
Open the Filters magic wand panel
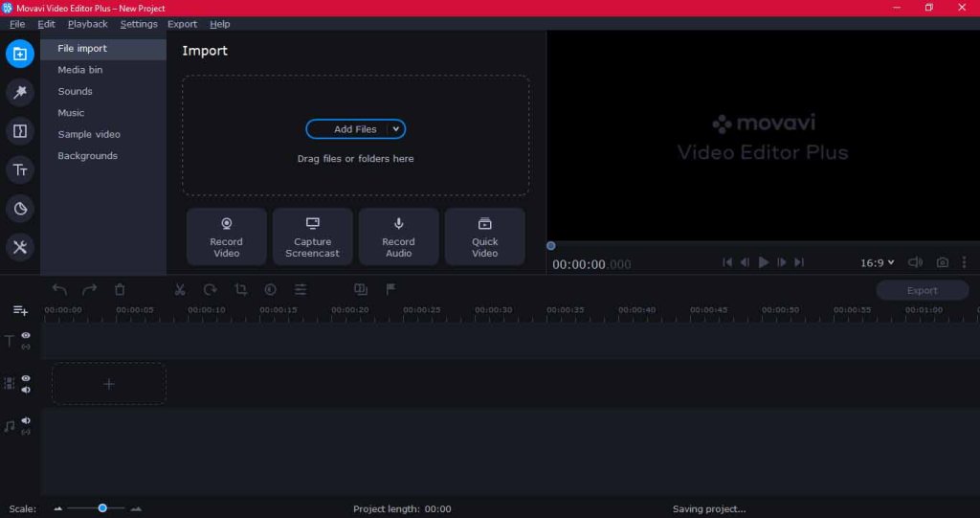[x=19, y=92]
